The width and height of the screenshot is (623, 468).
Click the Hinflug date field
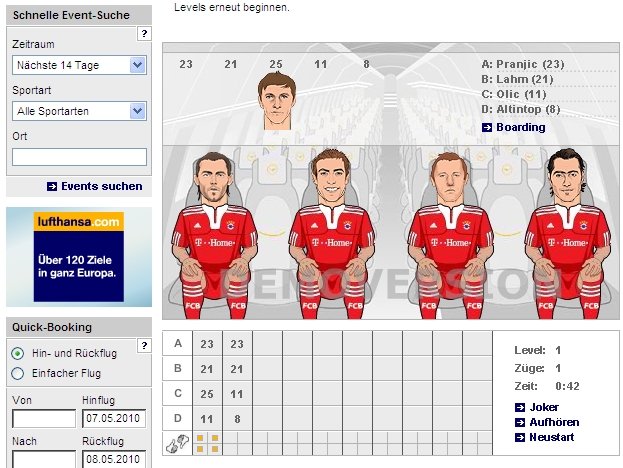coord(114,417)
